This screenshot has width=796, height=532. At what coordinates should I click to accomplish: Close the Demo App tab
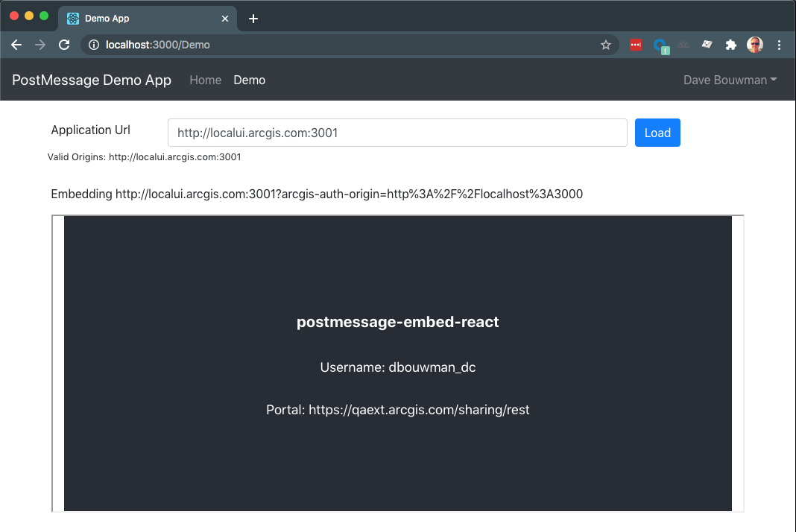pos(225,19)
